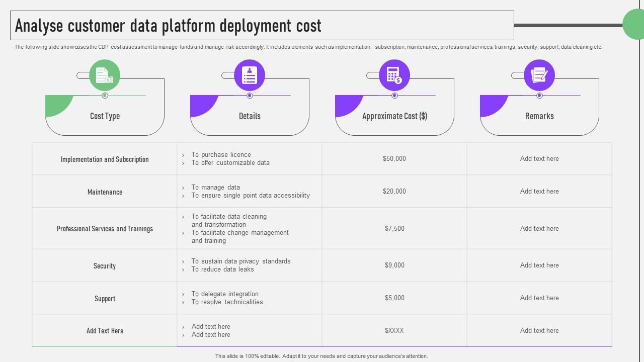Select the Cost Type column header
Screen dimensions: 644x362
pos(105,116)
